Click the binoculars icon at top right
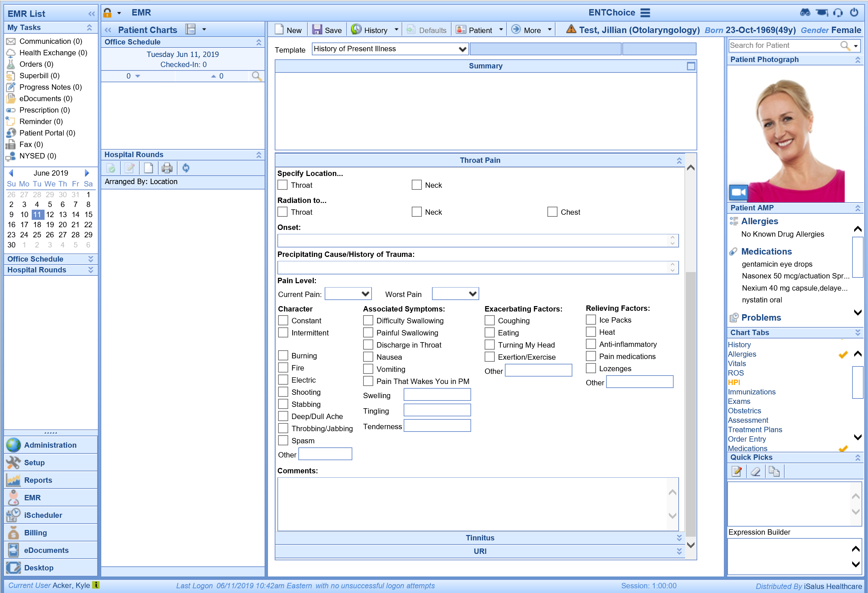 805,13
